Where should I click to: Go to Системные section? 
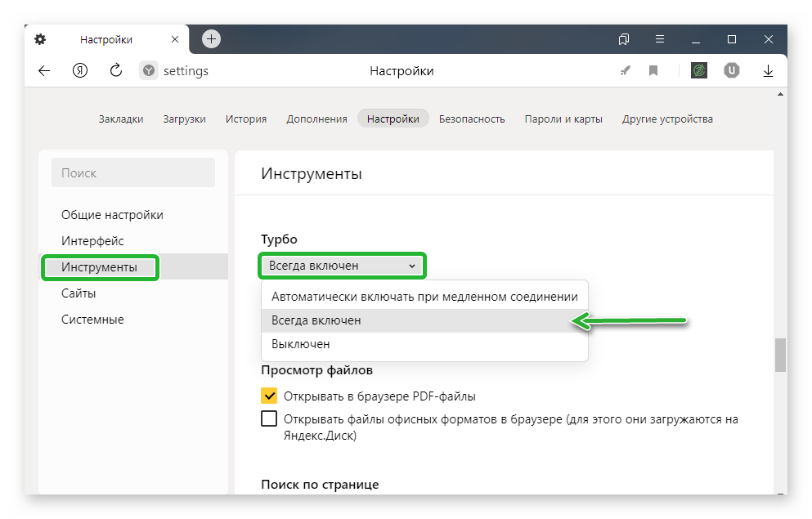click(x=92, y=320)
